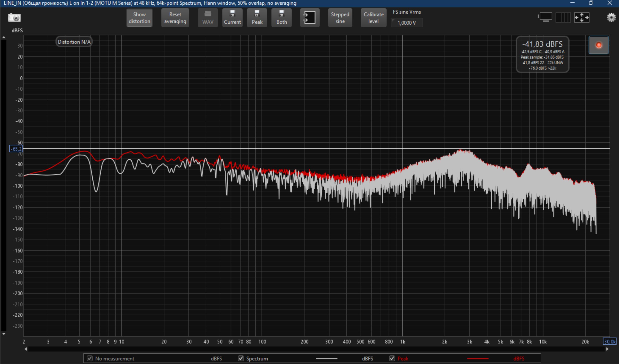Click the camera capture image icon

coord(14,18)
